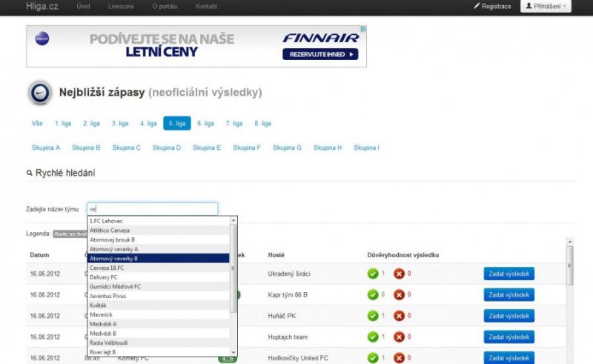Click the green checkmark in Kapr tým 86 B row
Screen dimensions: 593x364
coord(372,295)
